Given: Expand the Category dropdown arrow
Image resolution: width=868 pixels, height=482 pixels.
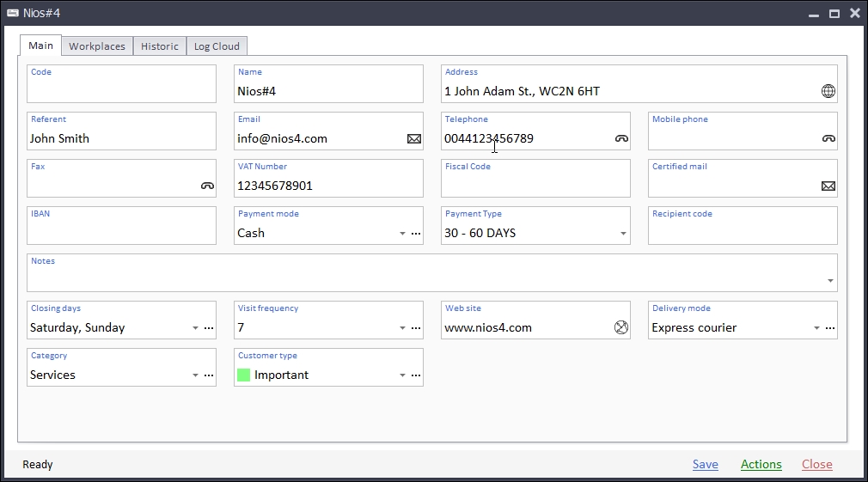Looking at the screenshot, I should tap(195, 375).
